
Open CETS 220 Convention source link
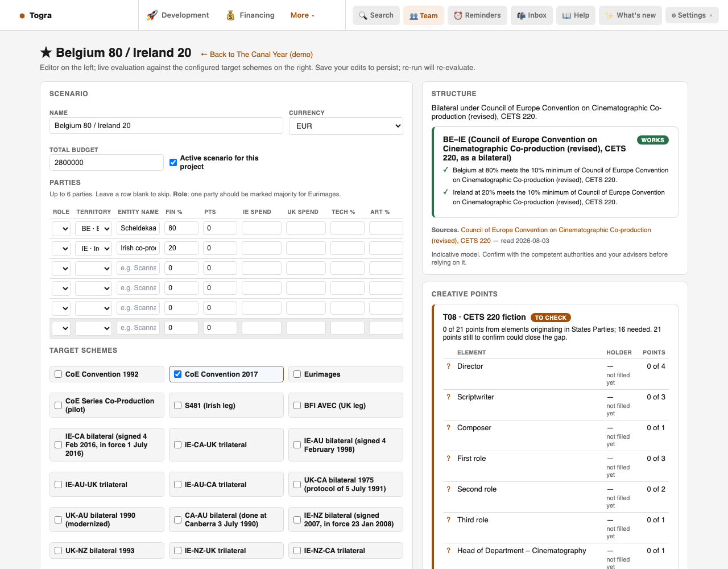pos(541,235)
